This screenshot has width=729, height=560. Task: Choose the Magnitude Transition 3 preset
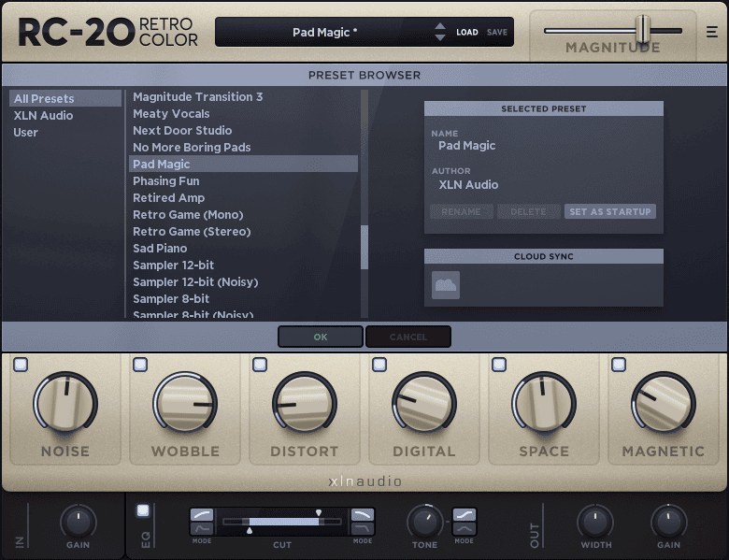pyautogui.click(x=243, y=96)
